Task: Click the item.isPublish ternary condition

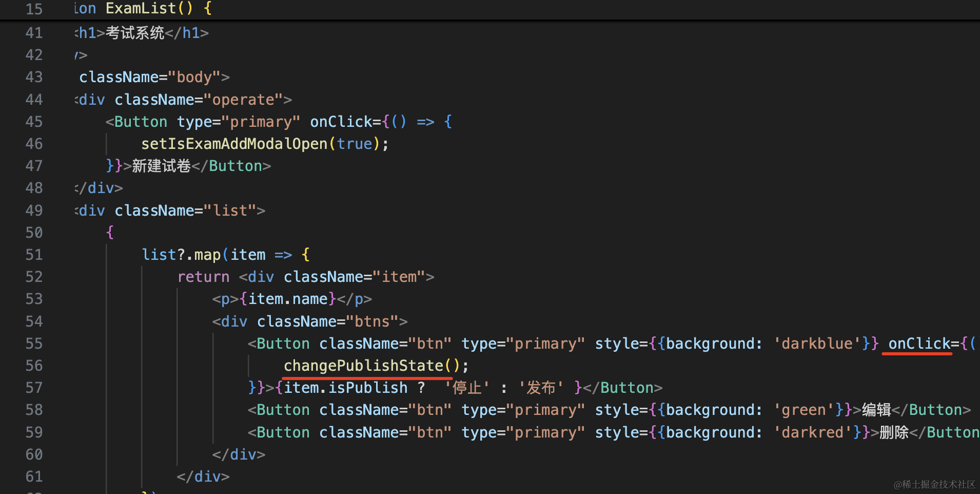Action: click(345, 388)
